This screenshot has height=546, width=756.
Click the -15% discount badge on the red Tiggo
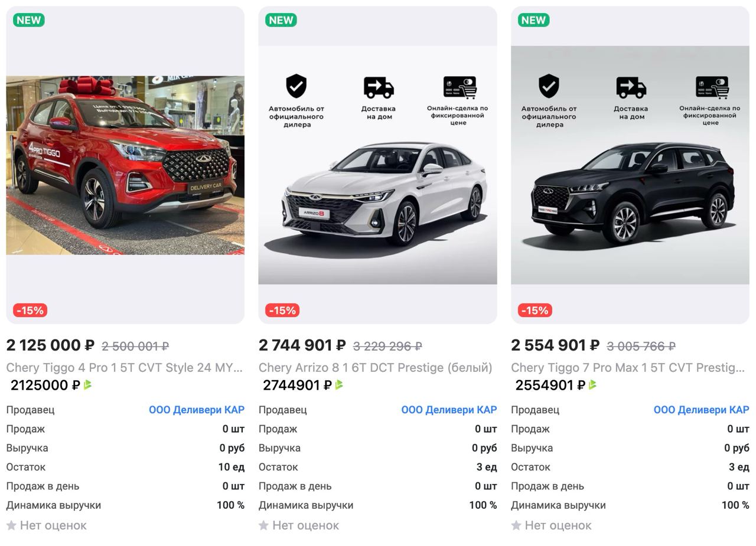tap(30, 310)
